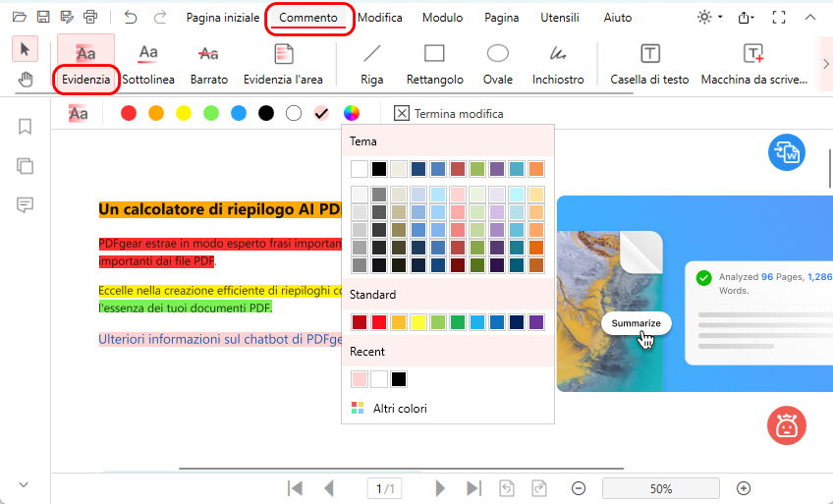The width and height of the screenshot is (833, 504).
Task: Toggle fullscreen mode icon
Action: click(779, 18)
